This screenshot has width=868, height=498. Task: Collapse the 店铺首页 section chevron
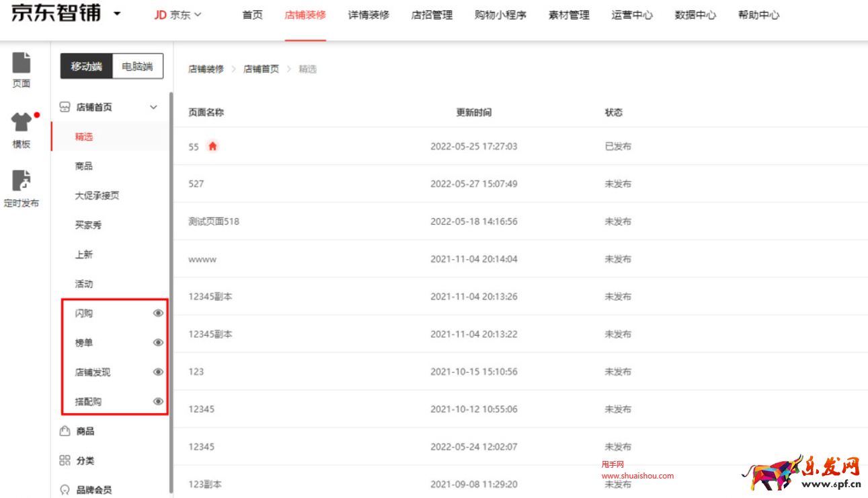tap(153, 108)
